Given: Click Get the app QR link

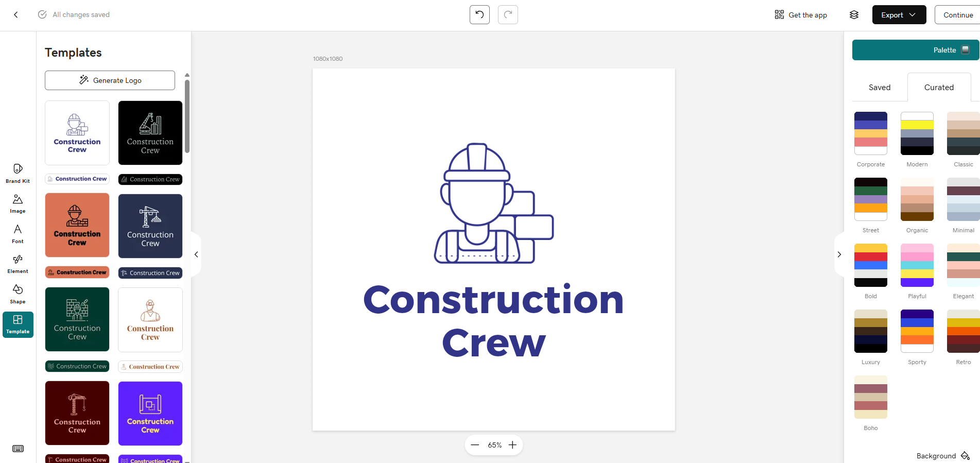Looking at the screenshot, I should click(801, 15).
